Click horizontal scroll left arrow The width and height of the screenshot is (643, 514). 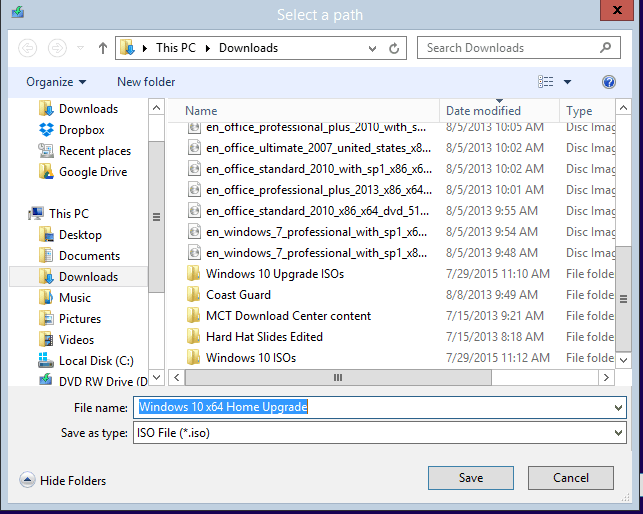[x=177, y=377]
